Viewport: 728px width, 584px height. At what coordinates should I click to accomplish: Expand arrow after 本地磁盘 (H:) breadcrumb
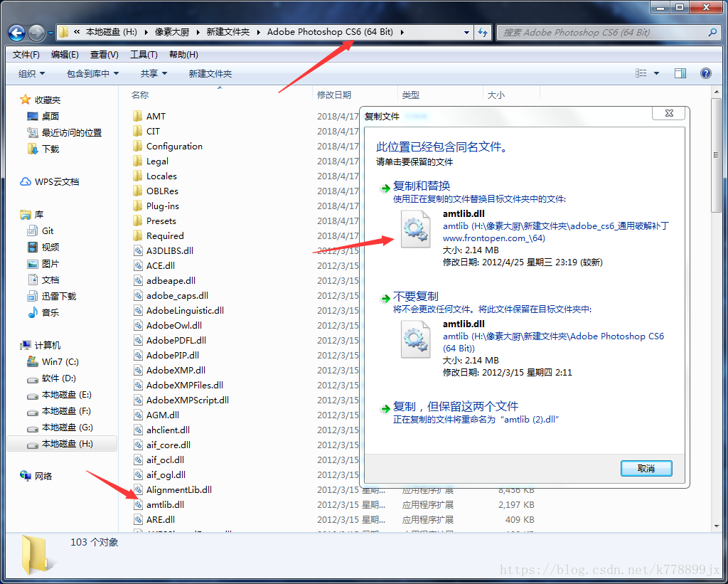point(146,32)
